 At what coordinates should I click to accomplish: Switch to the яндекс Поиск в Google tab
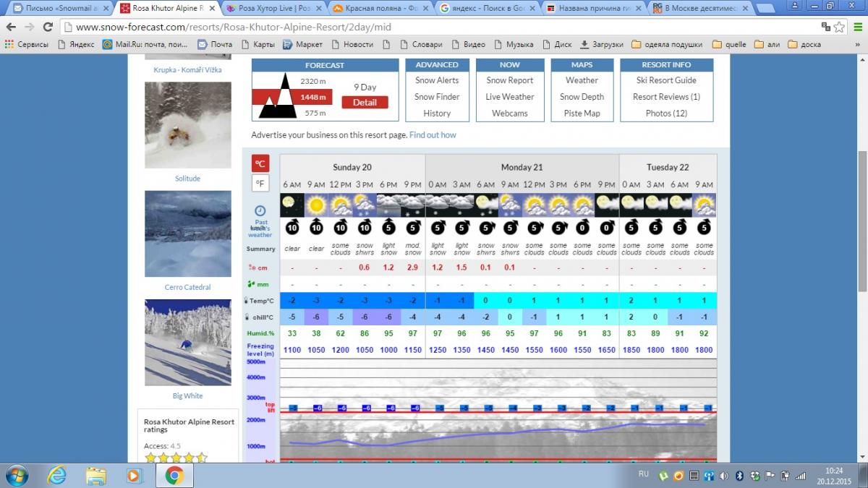[485, 9]
